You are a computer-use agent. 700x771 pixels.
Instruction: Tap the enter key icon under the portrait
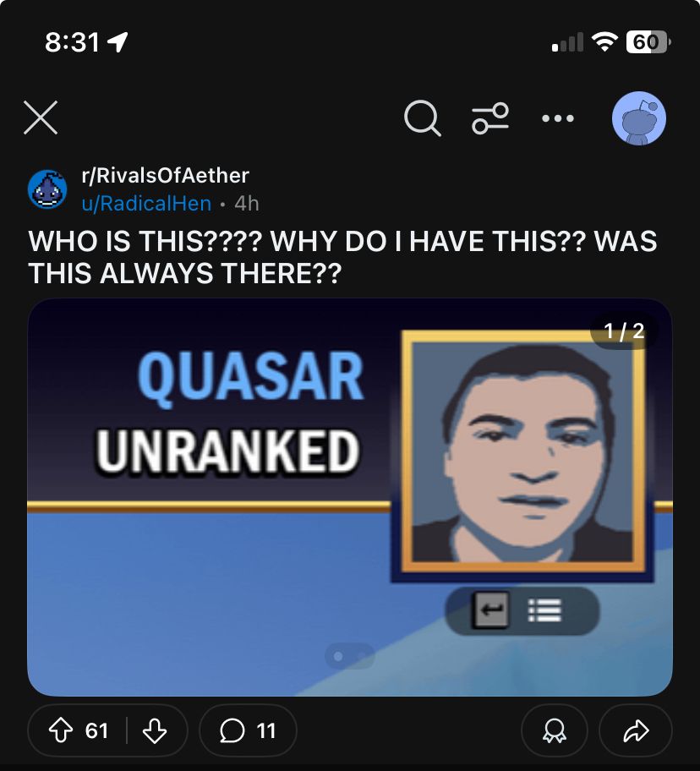(490, 610)
